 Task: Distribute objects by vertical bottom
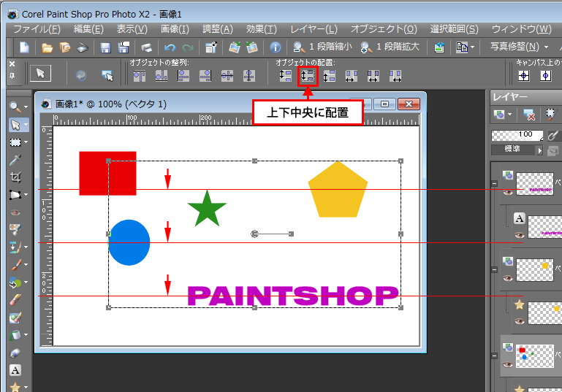point(330,75)
